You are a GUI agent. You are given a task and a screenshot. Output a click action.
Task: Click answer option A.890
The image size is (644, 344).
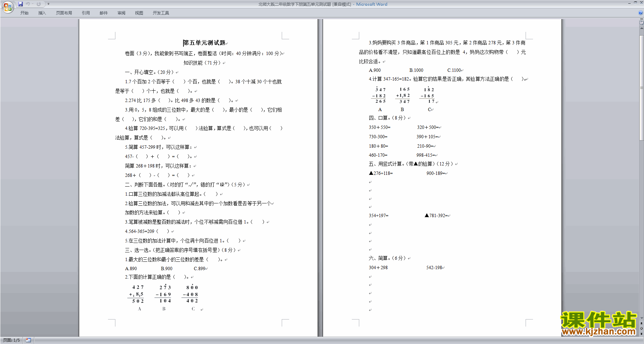[x=131, y=268]
